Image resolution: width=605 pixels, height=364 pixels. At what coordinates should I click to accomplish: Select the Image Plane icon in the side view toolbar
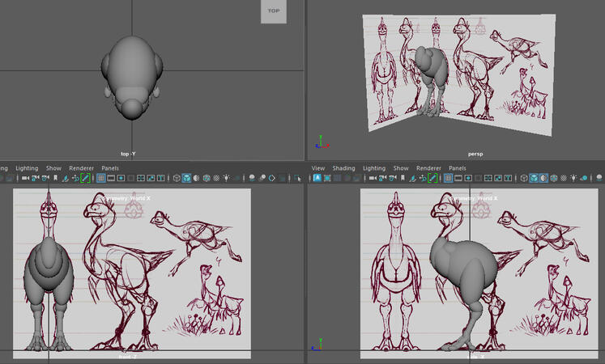click(411, 178)
